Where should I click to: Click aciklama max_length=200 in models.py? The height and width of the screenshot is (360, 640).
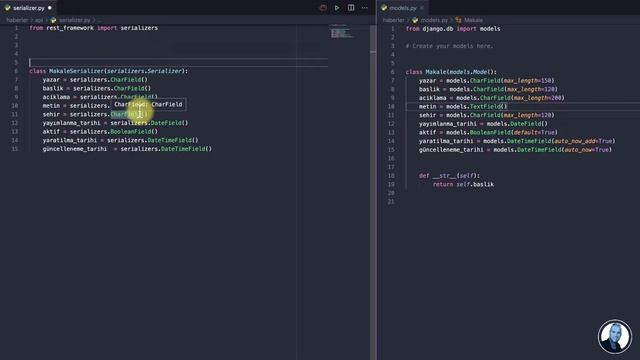[x=537, y=98]
